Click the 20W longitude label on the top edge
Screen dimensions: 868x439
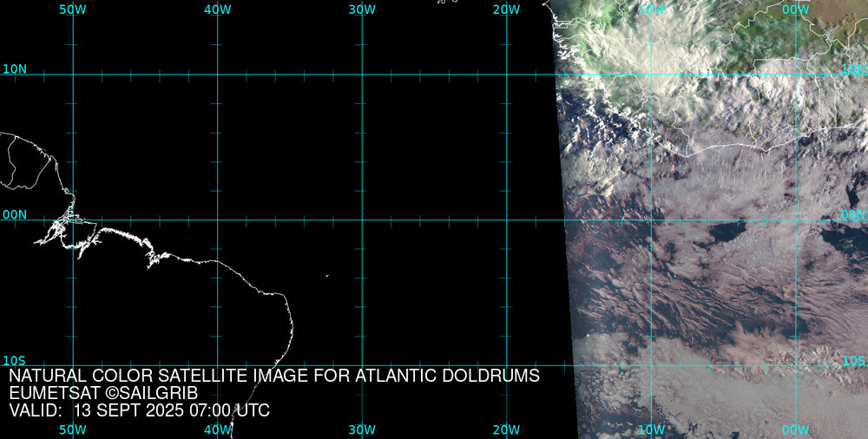point(507,10)
